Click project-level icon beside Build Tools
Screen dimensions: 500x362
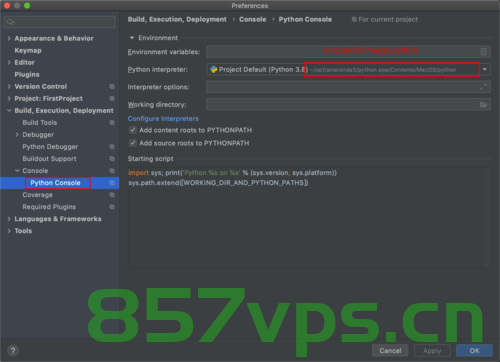112,123
